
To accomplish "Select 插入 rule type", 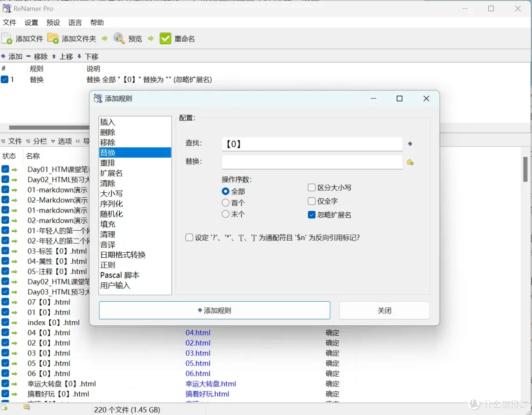I will coord(135,122).
